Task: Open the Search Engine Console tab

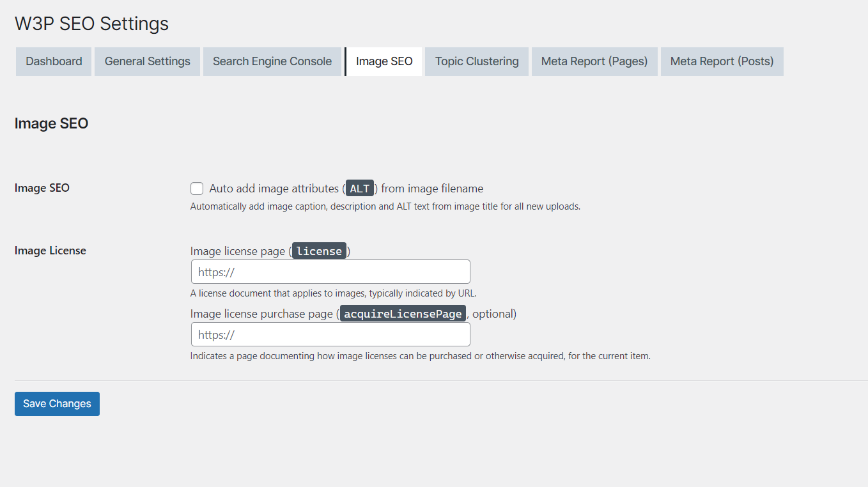Action: [x=272, y=61]
